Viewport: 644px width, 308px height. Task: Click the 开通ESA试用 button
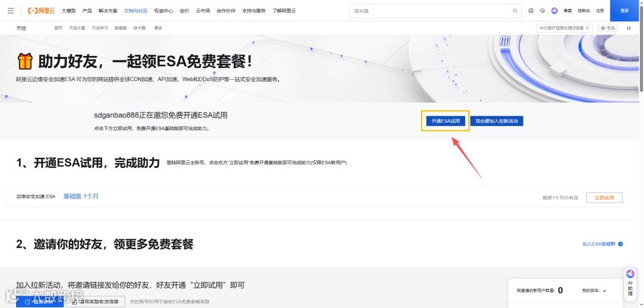pos(445,121)
